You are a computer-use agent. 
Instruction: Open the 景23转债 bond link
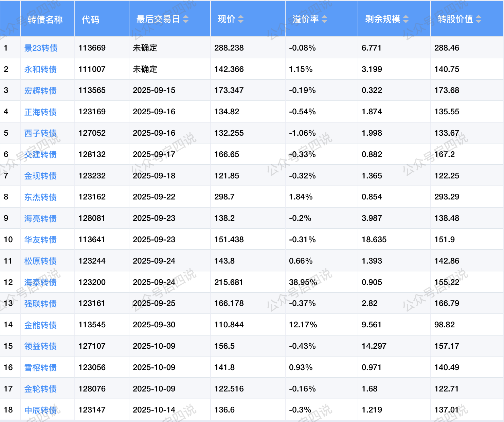pyautogui.click(x=41, y=48)
